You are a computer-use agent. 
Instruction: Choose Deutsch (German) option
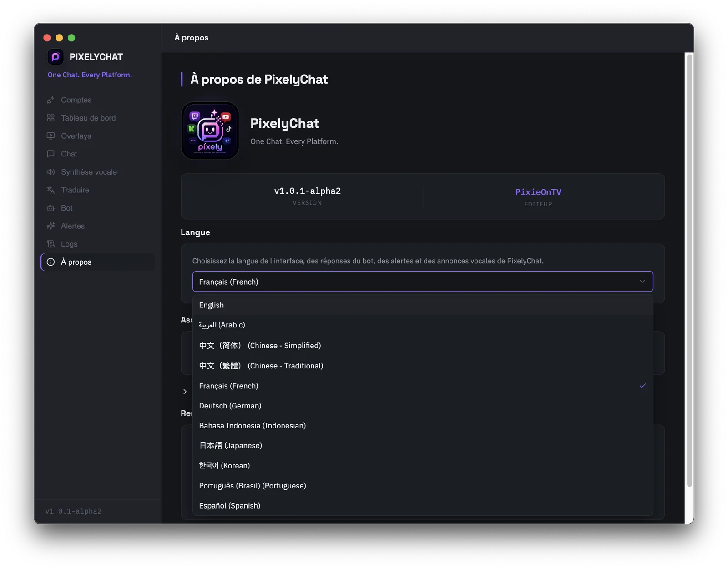(423, 406)
